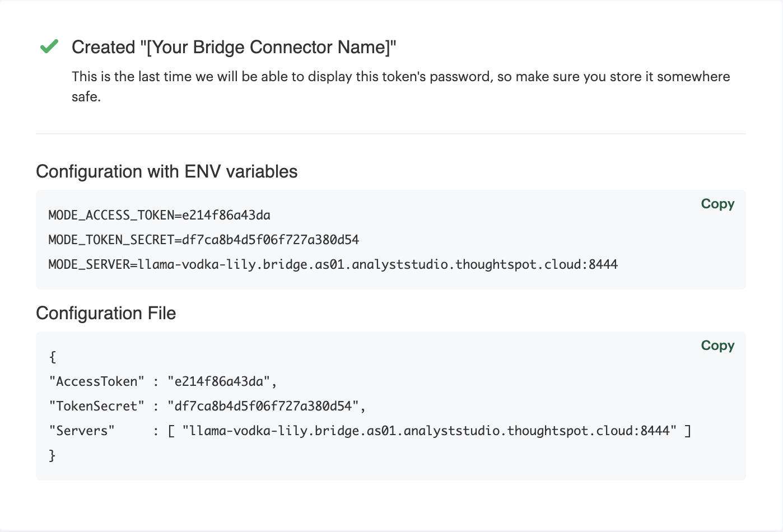This screenshot has width=783, height=532.
Task: Click the Configuration File heading
Action: pos(106,314)
